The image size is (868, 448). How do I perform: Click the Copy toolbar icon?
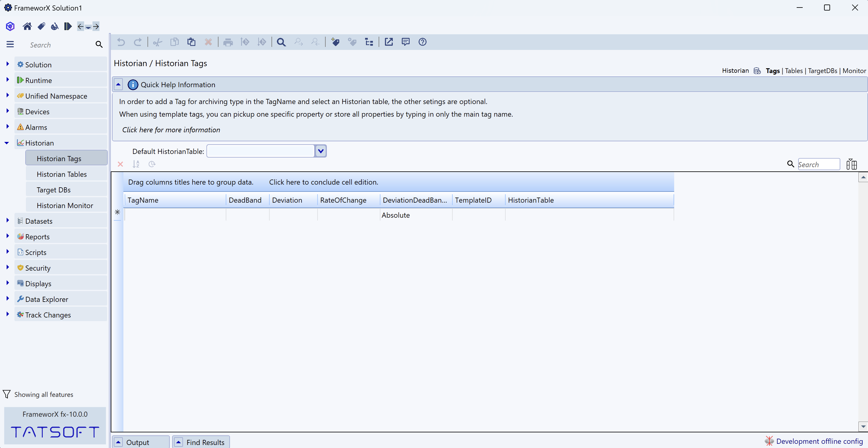[x=175, y=42]
